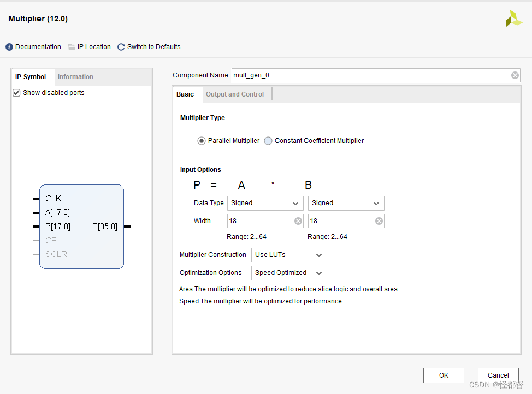The height and width of the screenshot is (394, 532).
Task: Click the OK button
Action: click(x=444, y=375)
